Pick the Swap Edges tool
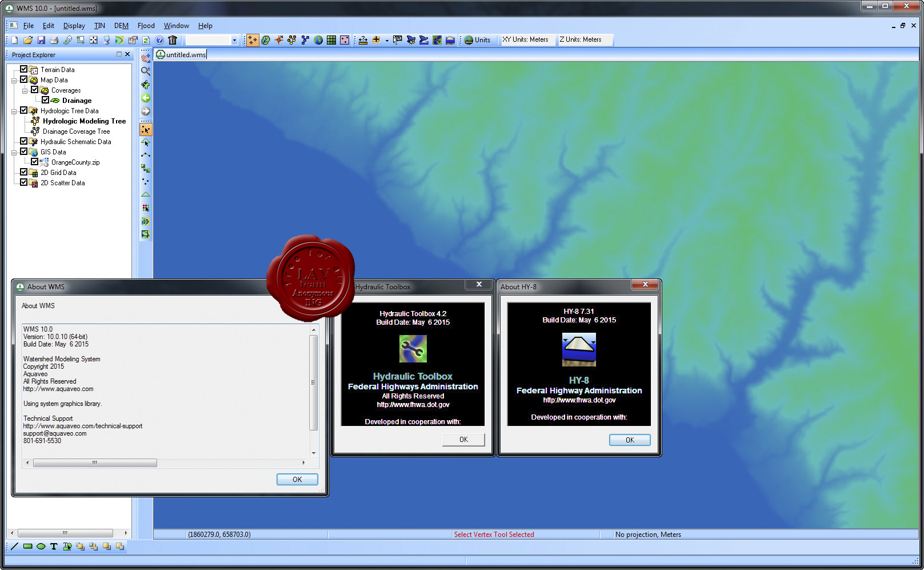The width and height of the screenshot is (924, 570). [x=146, y=169]
